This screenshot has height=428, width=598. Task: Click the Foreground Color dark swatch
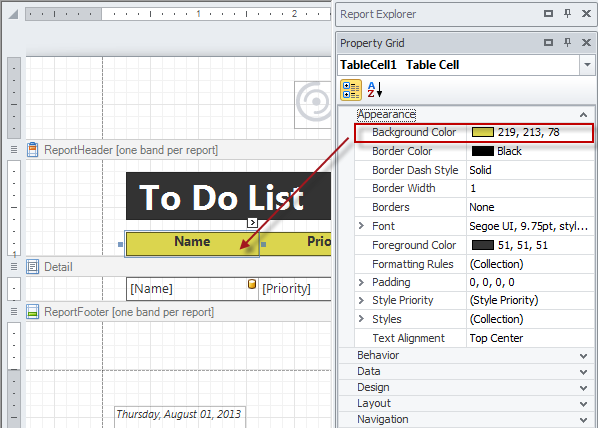click(482, 245)
